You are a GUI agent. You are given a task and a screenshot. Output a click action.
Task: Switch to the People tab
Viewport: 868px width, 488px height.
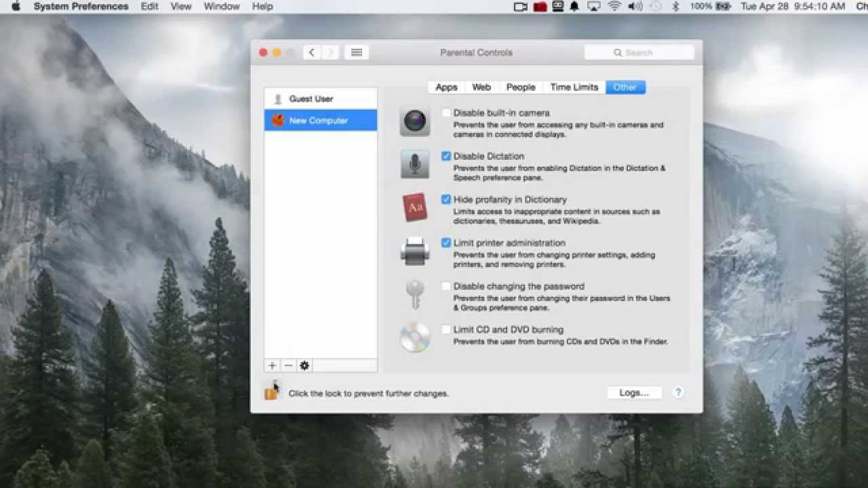pyautogui.click(x=521, y=87)
